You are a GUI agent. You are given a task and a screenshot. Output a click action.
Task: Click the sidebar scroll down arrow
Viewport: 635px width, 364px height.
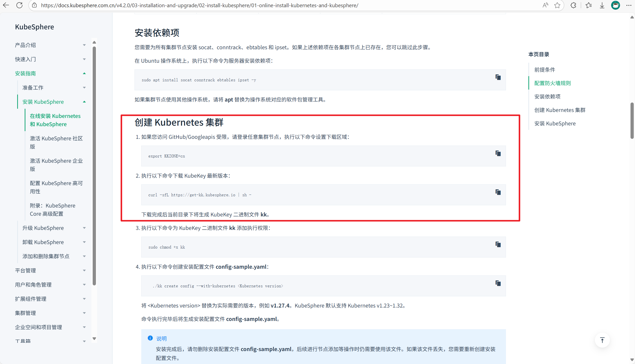point(94,339)
